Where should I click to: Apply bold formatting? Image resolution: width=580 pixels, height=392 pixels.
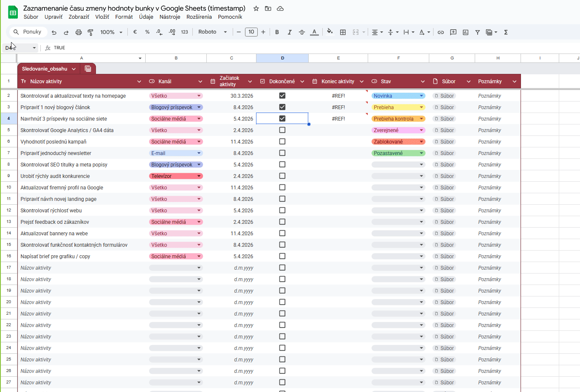coord(277,32)
